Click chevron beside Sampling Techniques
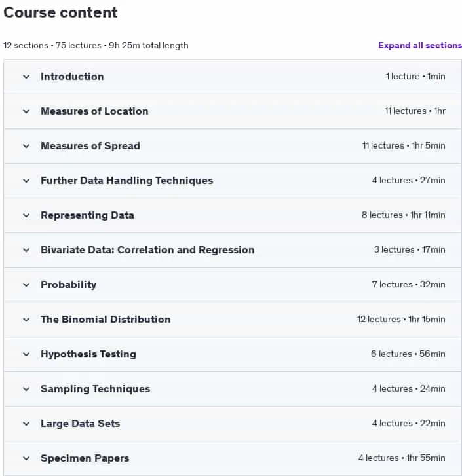The height and width of the screenshot is (476, 462). point(26,389)
